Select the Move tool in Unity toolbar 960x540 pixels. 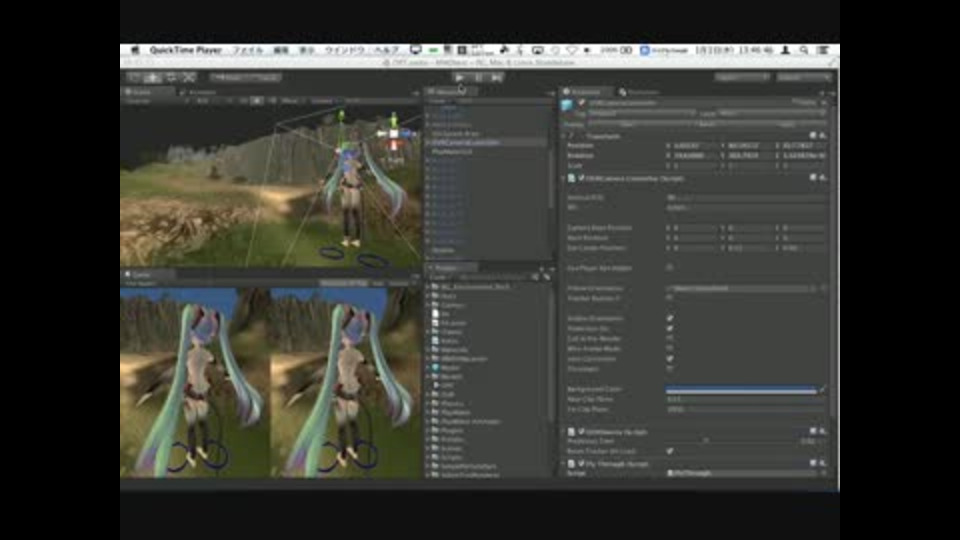(x=153, y=77)
